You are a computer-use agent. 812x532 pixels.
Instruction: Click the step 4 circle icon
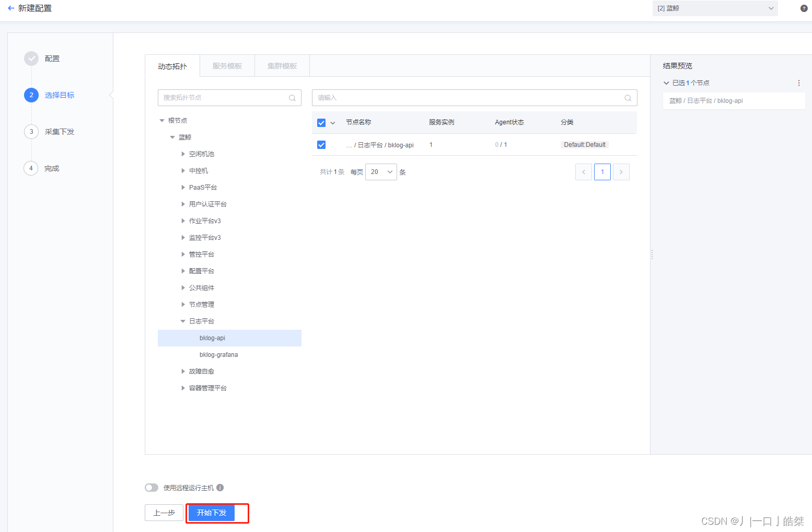(x=31, y=168)
